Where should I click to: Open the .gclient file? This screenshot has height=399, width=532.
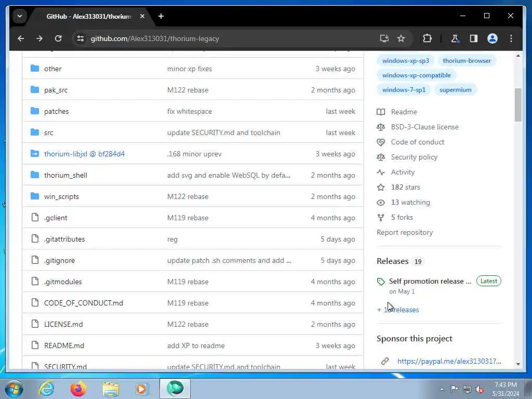56,218
